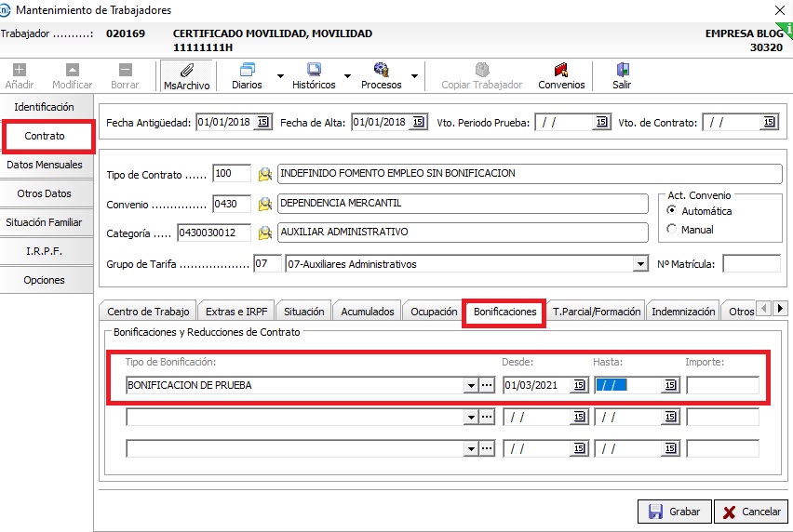Click Categoría code field 0430030012
This screenshot has height=532, width=793.
coord(214,233)
